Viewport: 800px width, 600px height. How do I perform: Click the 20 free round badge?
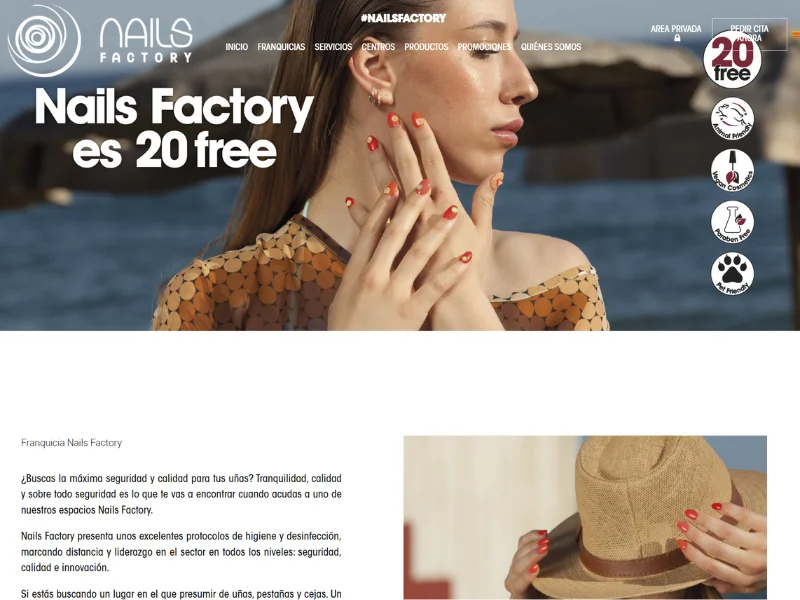pyautogui.click(x=732, y=59)
